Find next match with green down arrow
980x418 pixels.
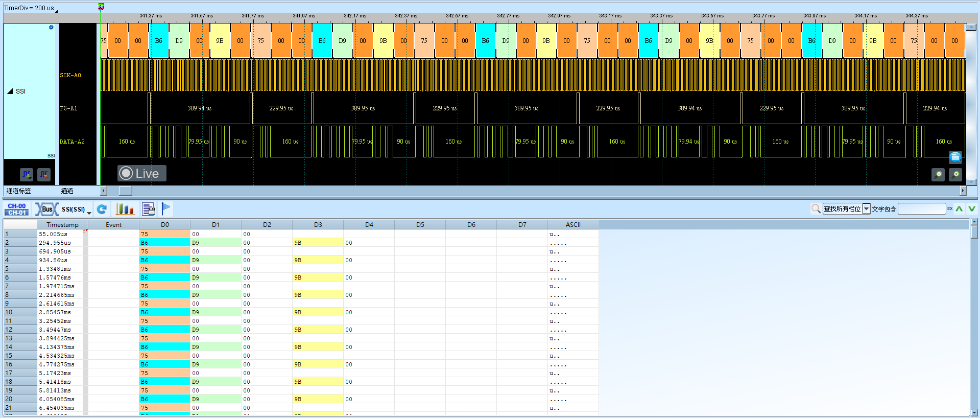click(971, 208)
